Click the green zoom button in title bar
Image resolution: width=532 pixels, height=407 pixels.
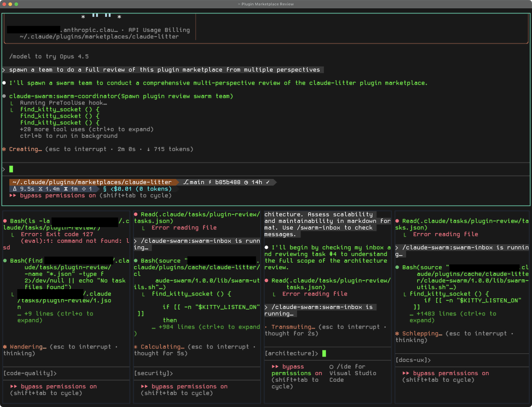point(16,4)
